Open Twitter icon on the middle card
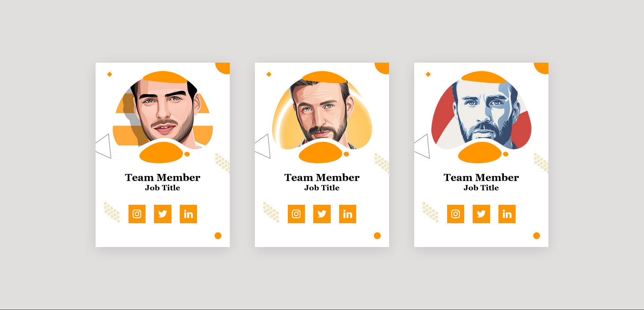 pos(322,214)
